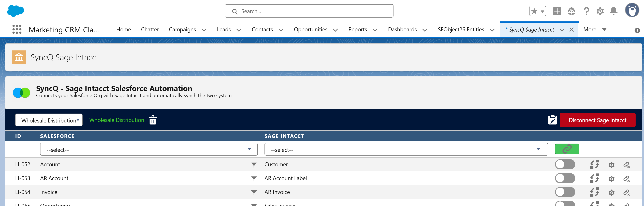Click the green Wholesale Distribution link
The image size is (644, 206).
(117, 120)
